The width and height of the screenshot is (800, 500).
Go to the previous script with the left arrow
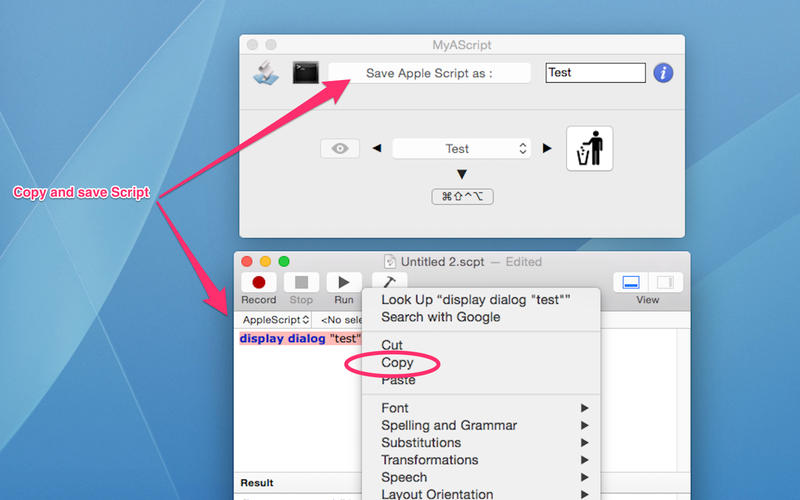tap(377, 148)
